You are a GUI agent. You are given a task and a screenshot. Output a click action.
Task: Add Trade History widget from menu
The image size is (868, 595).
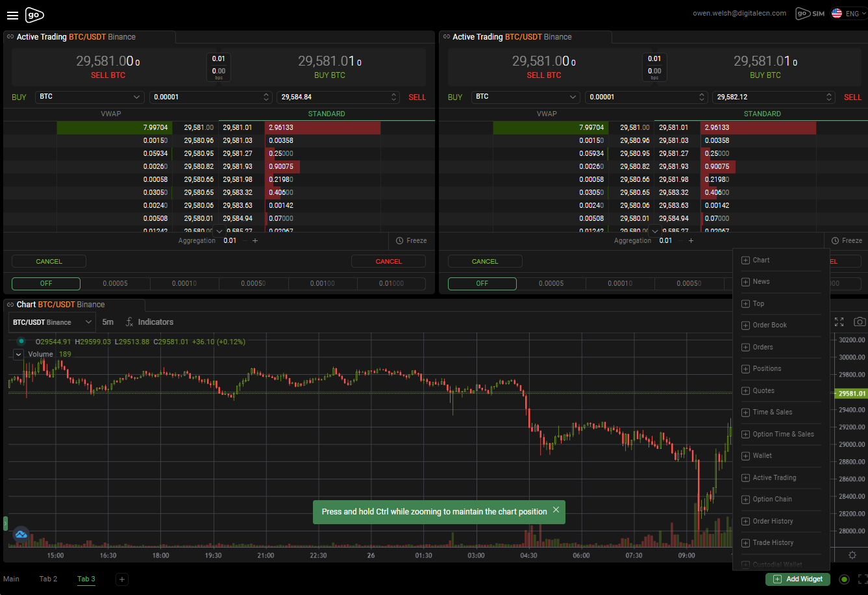click(x=781, y=543)
